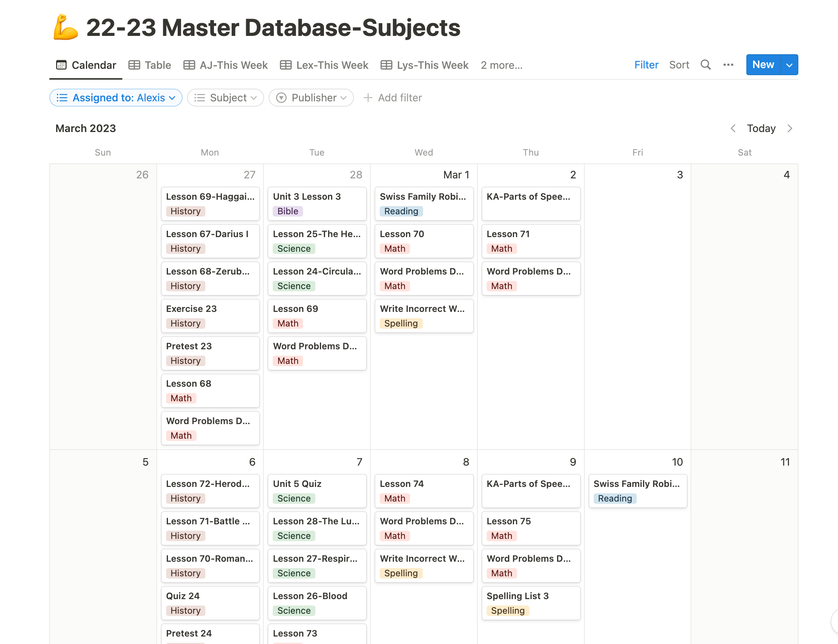Click the Filter link
Viewport: 838px width, 644px height.
click(x=646, y=65)
